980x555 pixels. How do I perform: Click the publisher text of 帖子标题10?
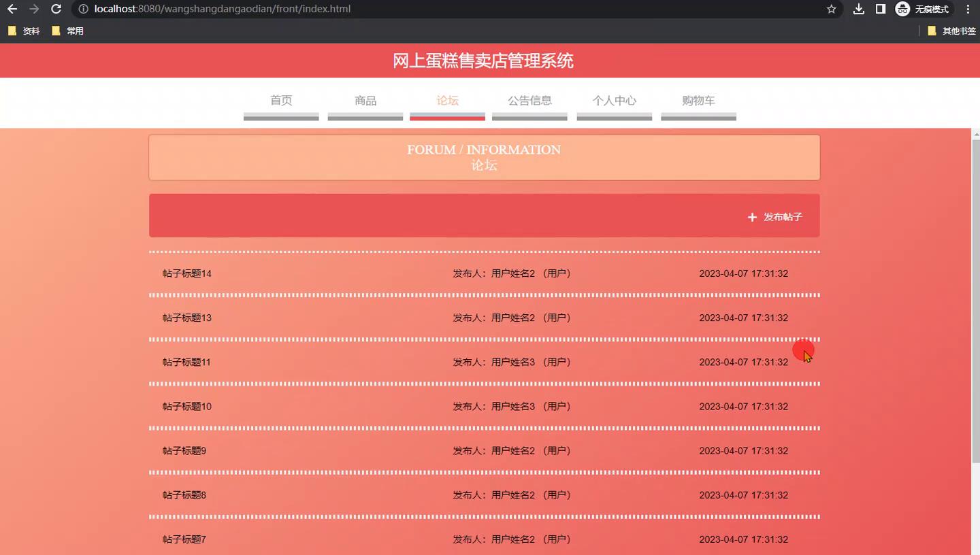[513, 406]
